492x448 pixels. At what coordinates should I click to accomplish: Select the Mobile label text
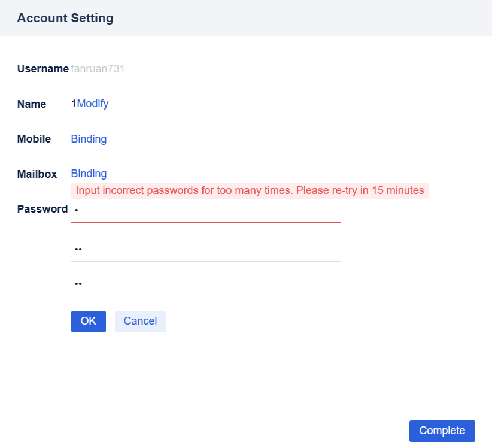[34, 138]
